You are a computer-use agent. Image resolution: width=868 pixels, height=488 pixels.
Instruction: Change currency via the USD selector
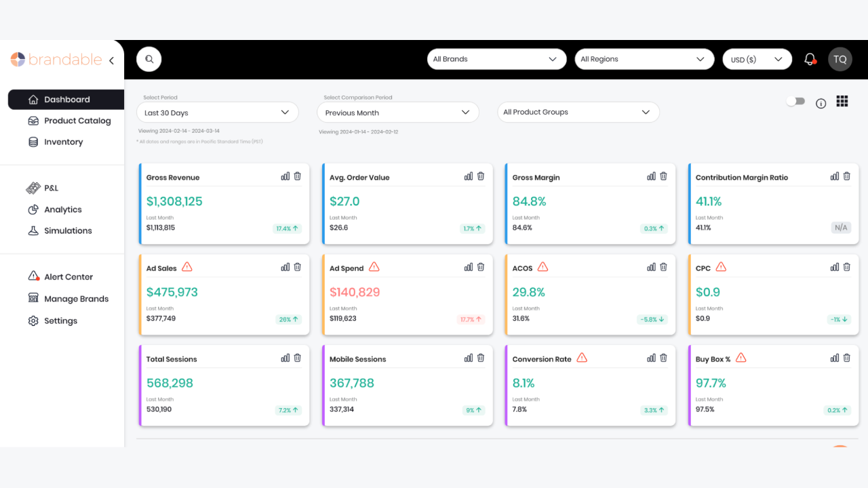pos(757,59)
